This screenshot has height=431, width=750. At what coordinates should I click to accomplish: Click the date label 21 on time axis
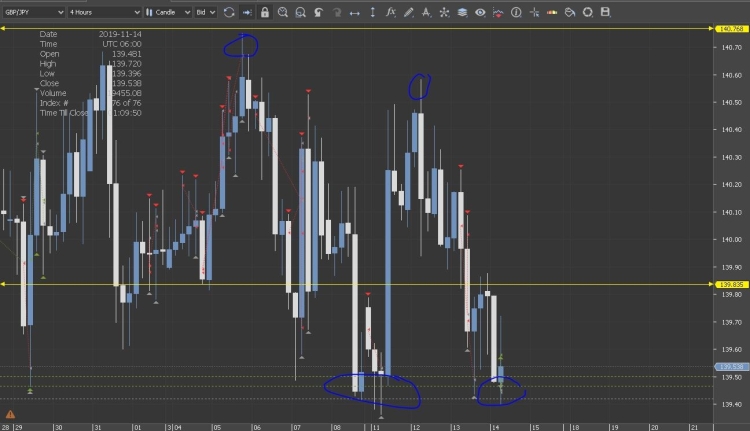tap(693, 427)
